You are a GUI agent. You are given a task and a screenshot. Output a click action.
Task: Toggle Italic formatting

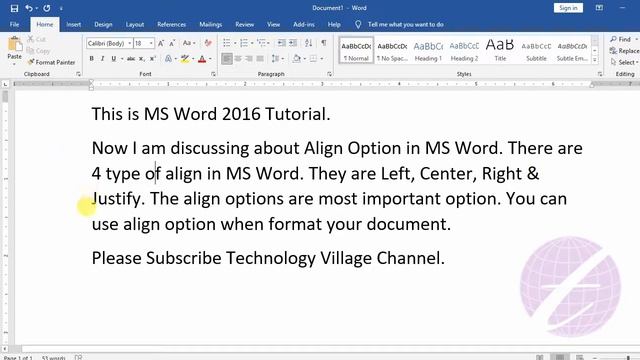pos(102,59)
